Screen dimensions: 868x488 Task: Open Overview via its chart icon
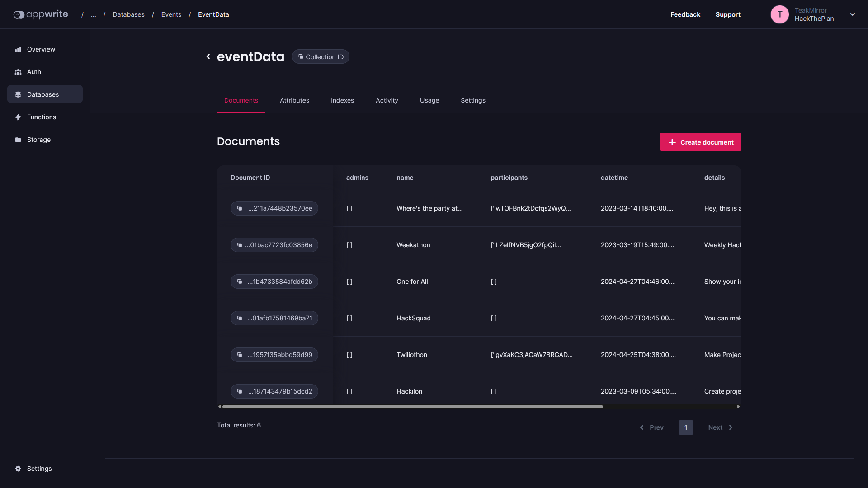(18, 49)
